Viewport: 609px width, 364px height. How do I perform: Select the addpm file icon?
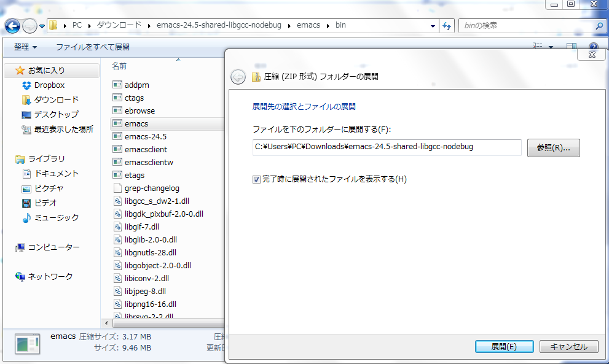pos(117,85)
